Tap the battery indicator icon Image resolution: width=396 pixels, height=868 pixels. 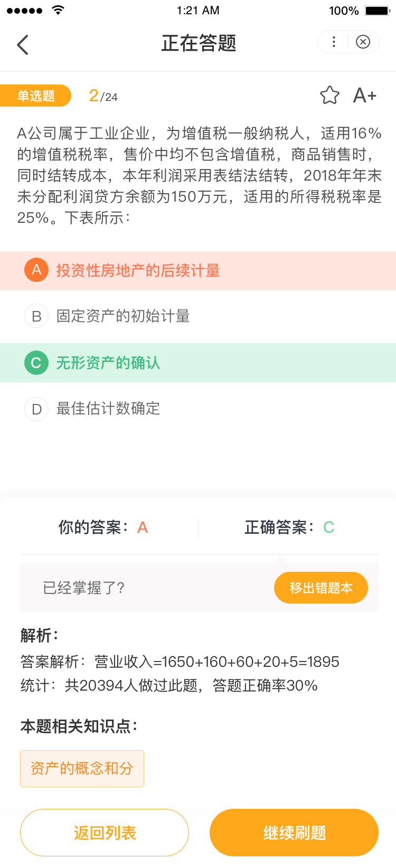pyautogui.click(x=377, y=11)
